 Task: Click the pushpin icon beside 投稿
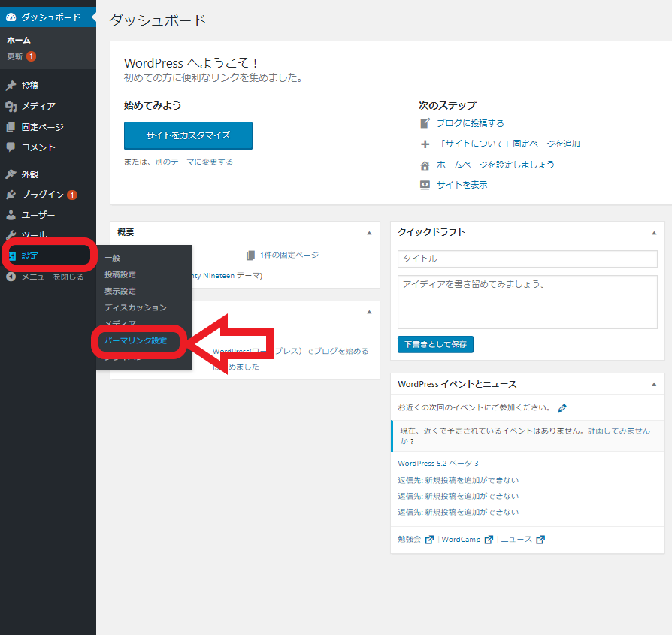click(x=11, y=86)
